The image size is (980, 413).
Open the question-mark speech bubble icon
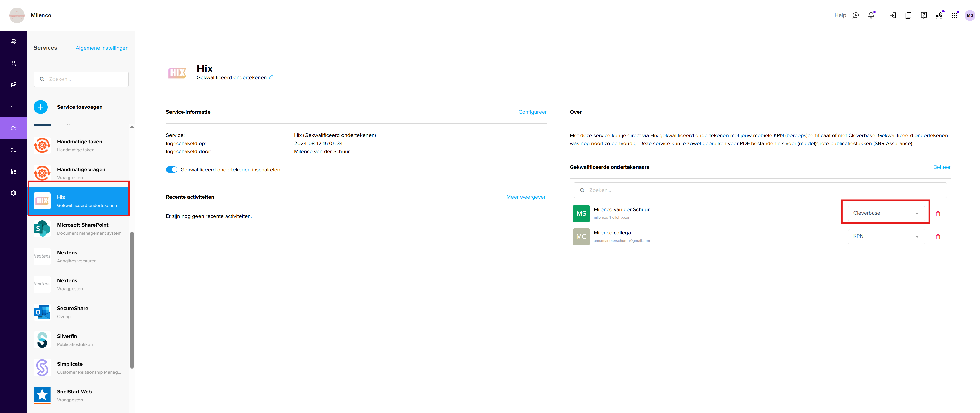coord(924,15)
